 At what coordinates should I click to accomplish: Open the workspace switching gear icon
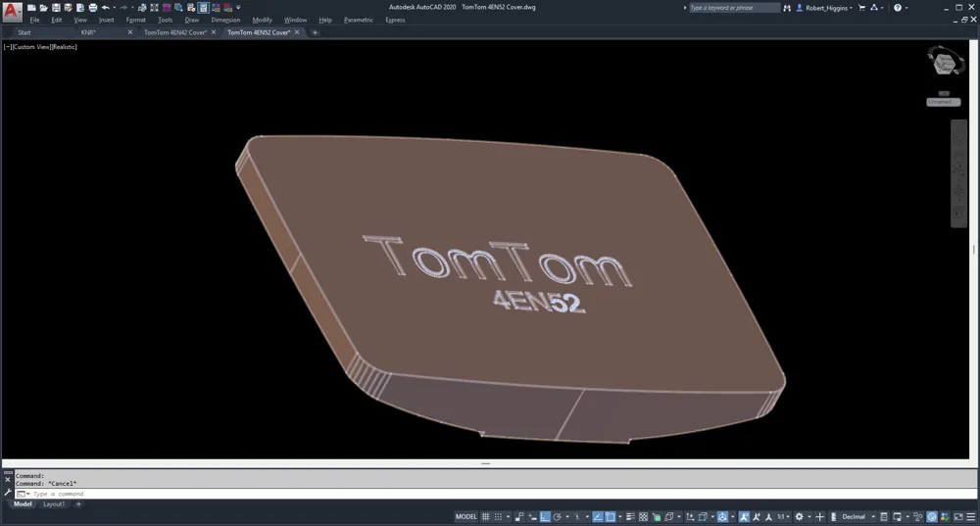coord(799,516)
